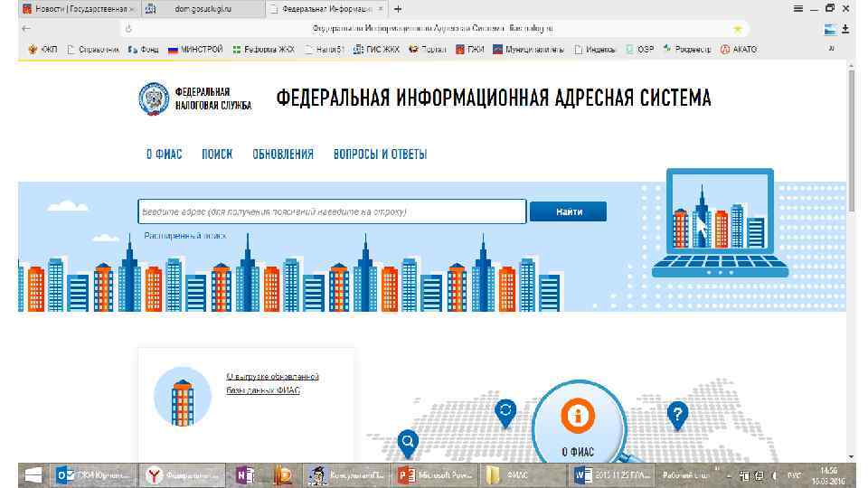Open КонсультантПлюс taskbar item

pos(347,475)
